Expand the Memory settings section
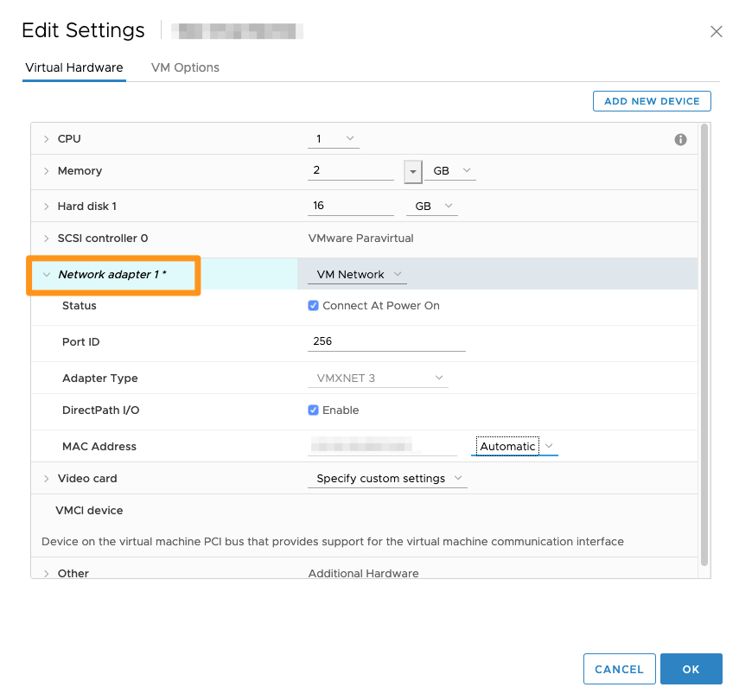Image resolution: width=739 pixels, height=700 pixels. [46, 170]
